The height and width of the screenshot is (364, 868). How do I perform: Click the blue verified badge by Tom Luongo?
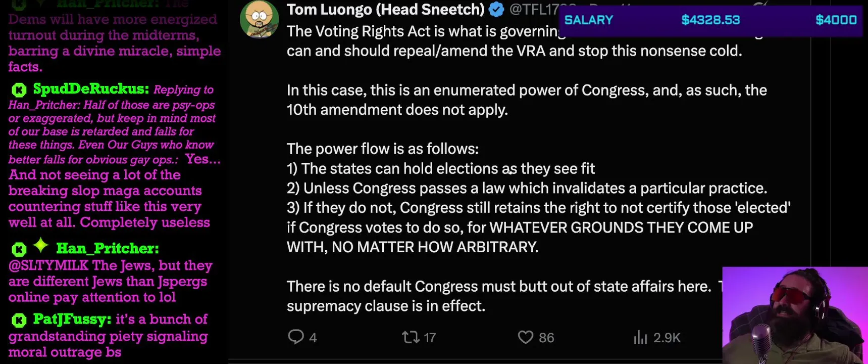(x=496, y=10)
